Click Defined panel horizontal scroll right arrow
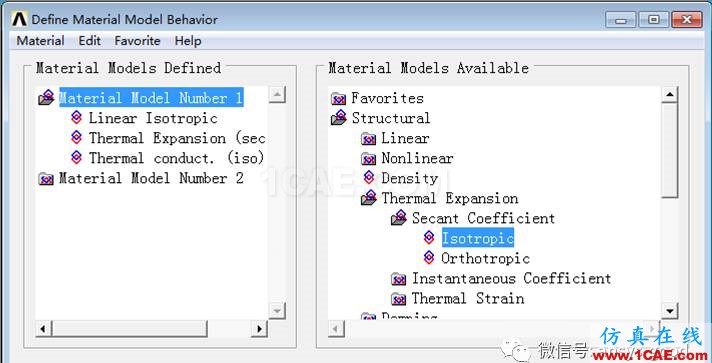 [x=259, y=328]
